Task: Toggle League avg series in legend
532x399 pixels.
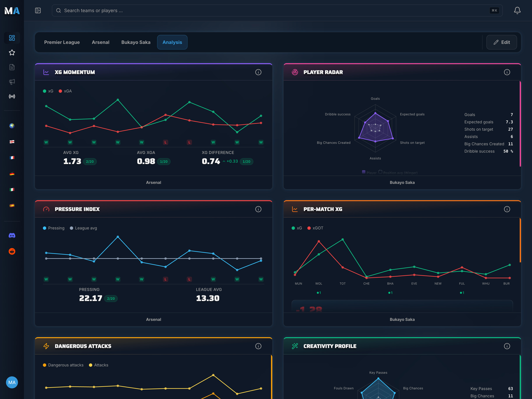Action: click(x=84, y=228)
